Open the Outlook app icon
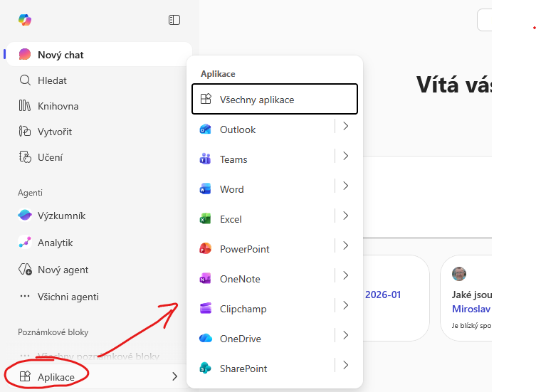The width and height of the screenshot is (536, 392). (x=206, y=129)
